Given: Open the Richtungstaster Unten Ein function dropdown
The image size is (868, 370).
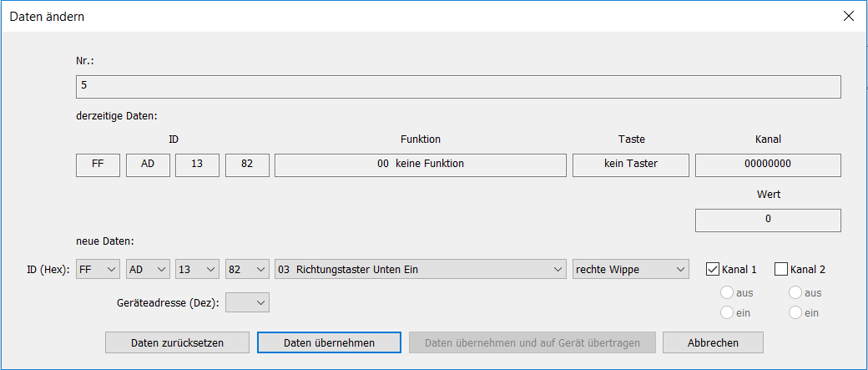Looking at the screenshot, I should click(x=421, y=269).
